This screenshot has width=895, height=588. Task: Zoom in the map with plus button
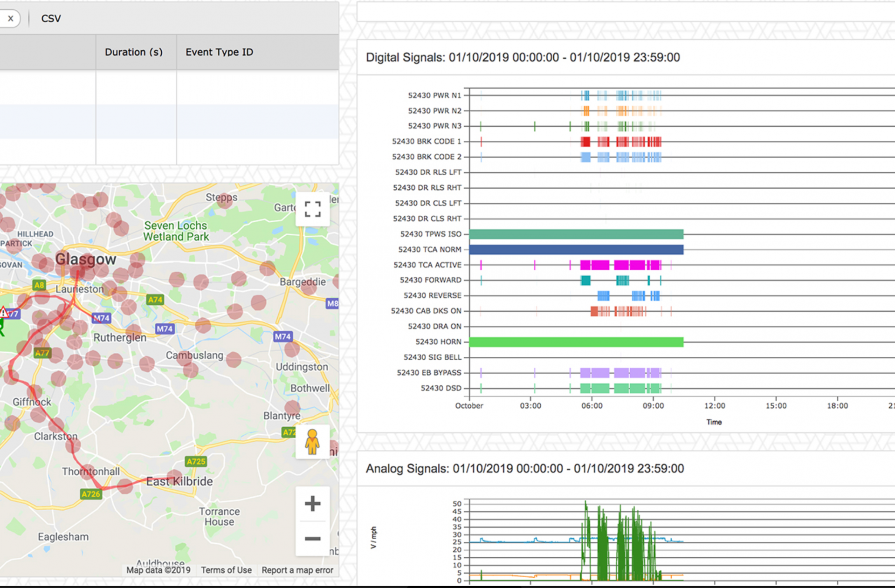point(312,504)
